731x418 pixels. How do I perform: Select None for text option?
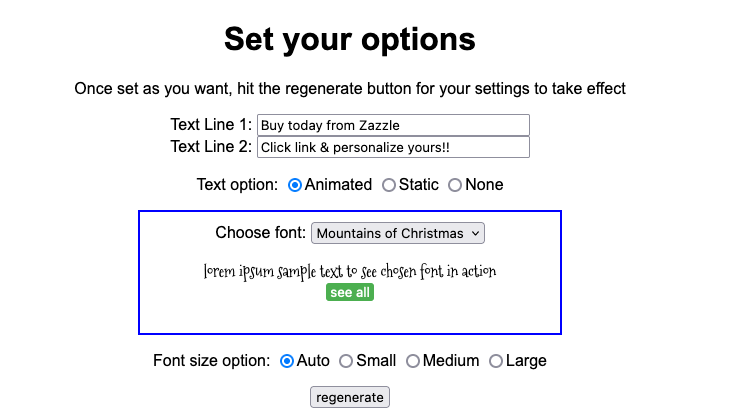[x=455, y=185]
